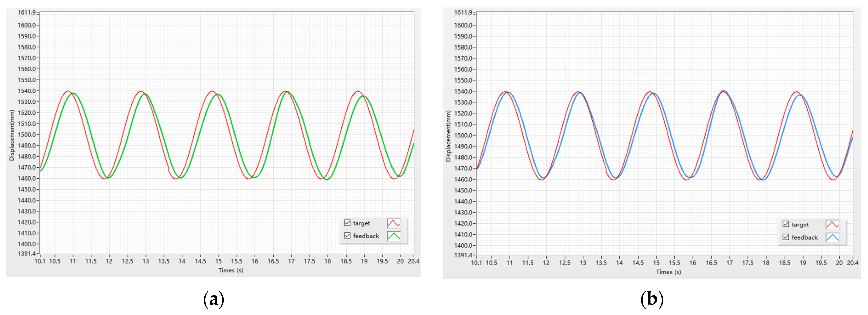Uncheck feedback checkbox beside green plot icon
This screenshot has width=868, height=315.
tap(347, 236)
